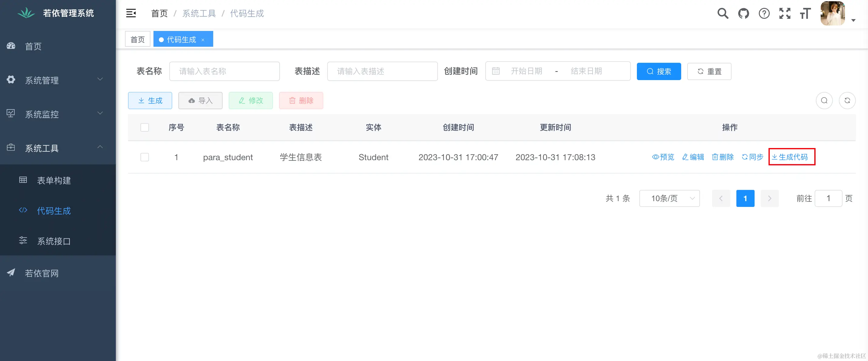Open 表单构建 in the sidebar
The height and width of the screenshot is (361, 868).
point(54,180)
